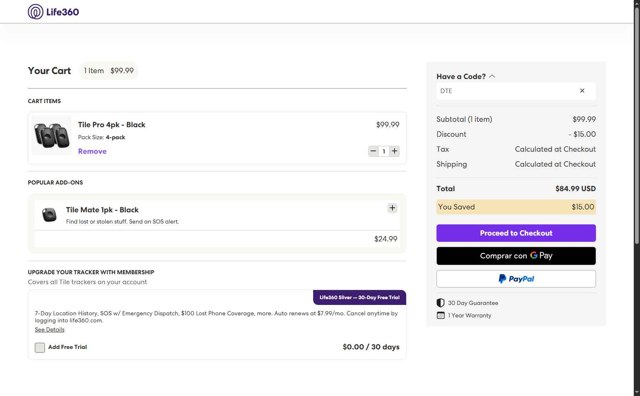This screenshot has height=396, width=640.
Task: Proceed to Checkout
Action: point(516,233)
